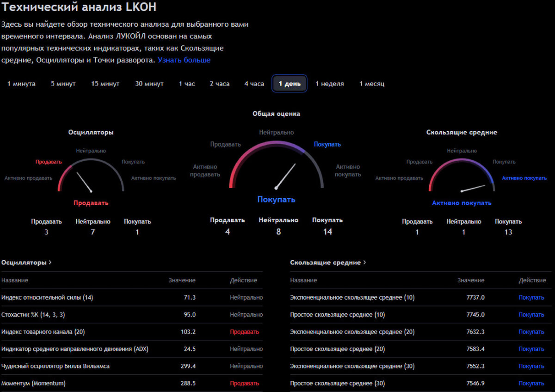
Task: Click Простое скользящее среднее (10) row name
Action: point(338,314)
